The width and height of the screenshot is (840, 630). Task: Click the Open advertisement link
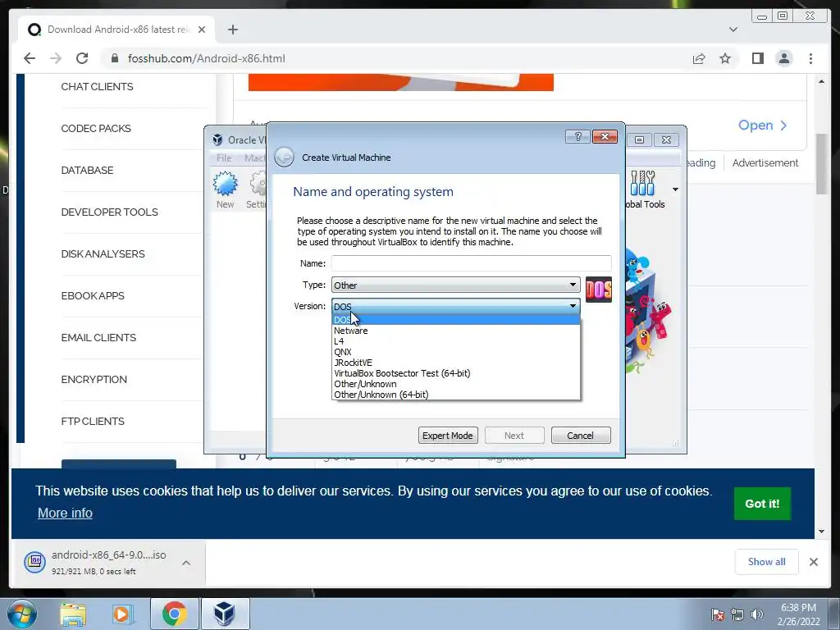762,126
